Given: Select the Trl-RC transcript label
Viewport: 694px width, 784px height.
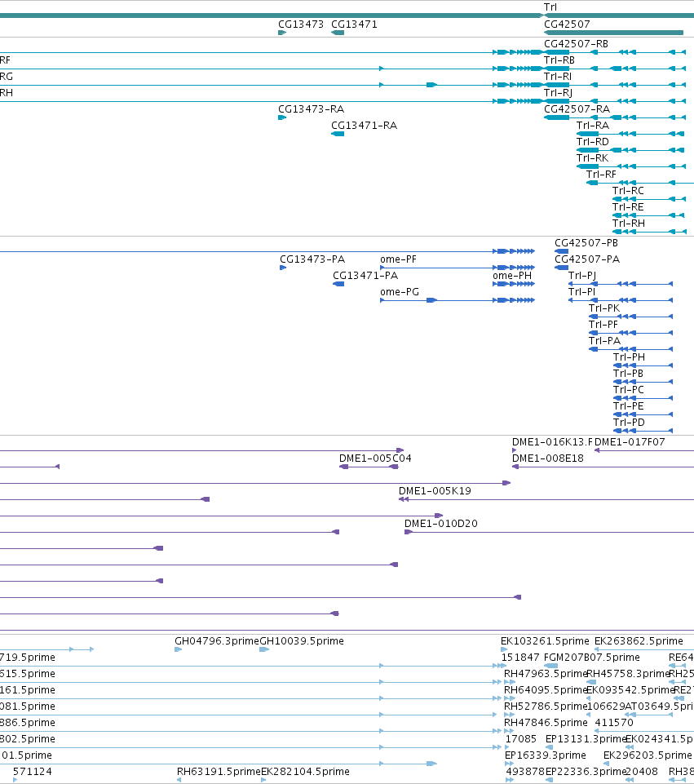Looking at the screenshot, I should 629,191.
